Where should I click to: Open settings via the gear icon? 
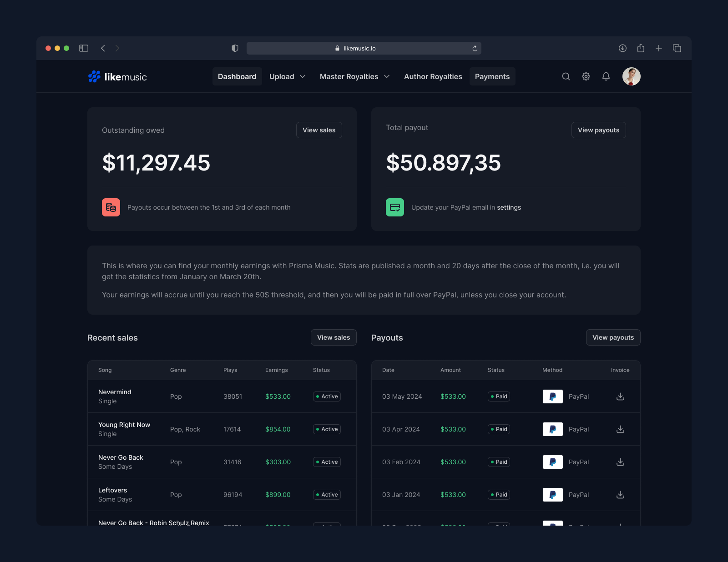coord(586,76)
